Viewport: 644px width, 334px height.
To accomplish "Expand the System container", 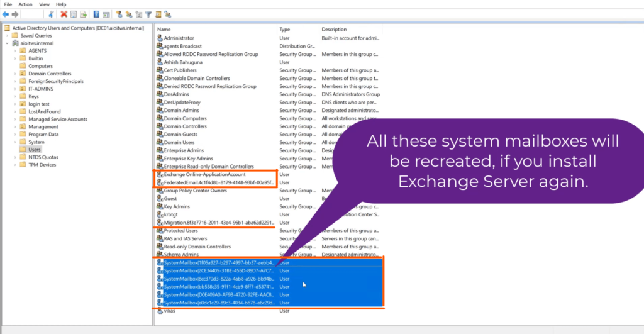I will 15,142.
